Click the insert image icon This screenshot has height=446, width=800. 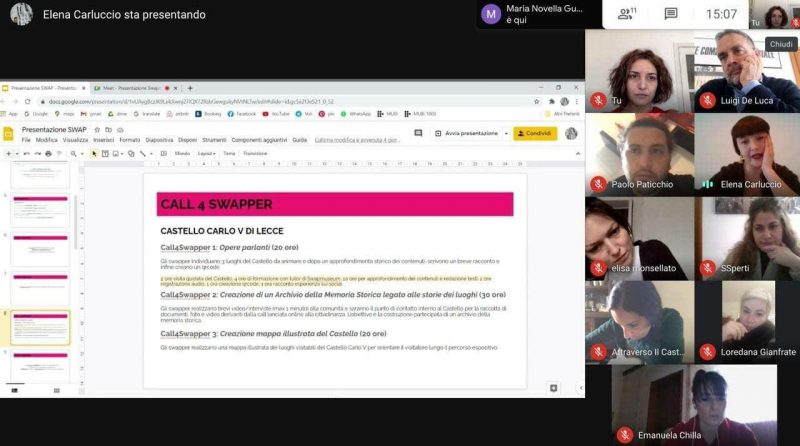coord(116,154)
